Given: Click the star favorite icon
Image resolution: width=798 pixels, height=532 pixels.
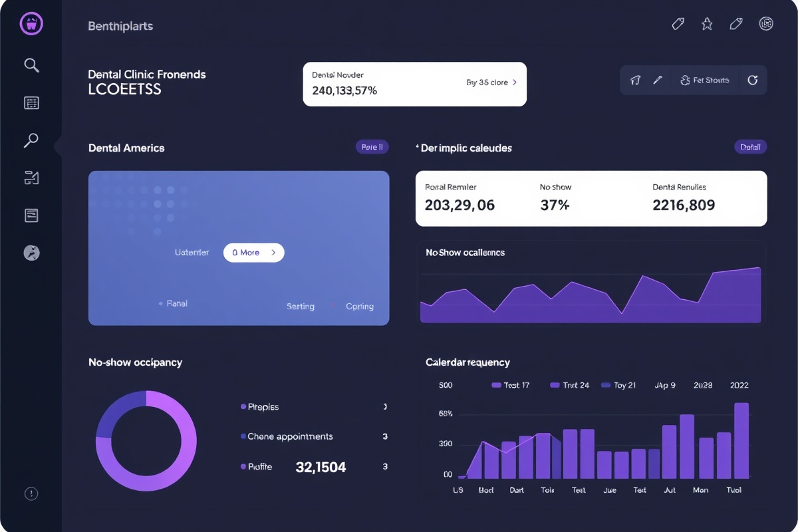Looking at the screenshot, I should point(707,24).
